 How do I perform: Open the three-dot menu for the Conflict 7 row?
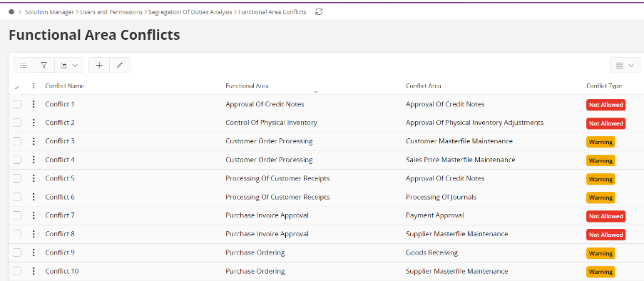pyautogui.click(x=34, y=215)
